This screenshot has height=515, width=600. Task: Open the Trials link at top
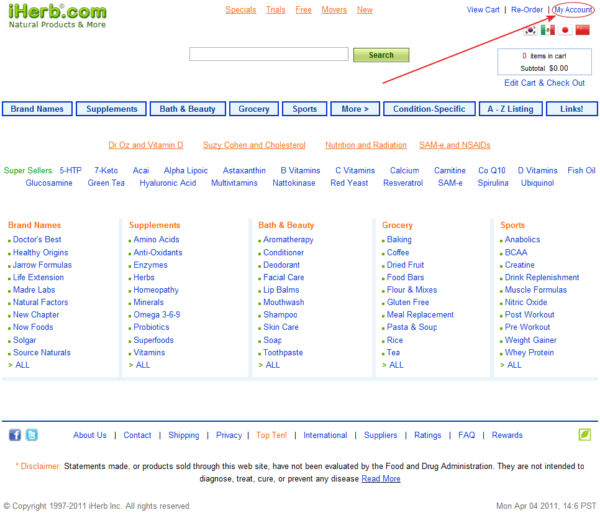[276, 10]
